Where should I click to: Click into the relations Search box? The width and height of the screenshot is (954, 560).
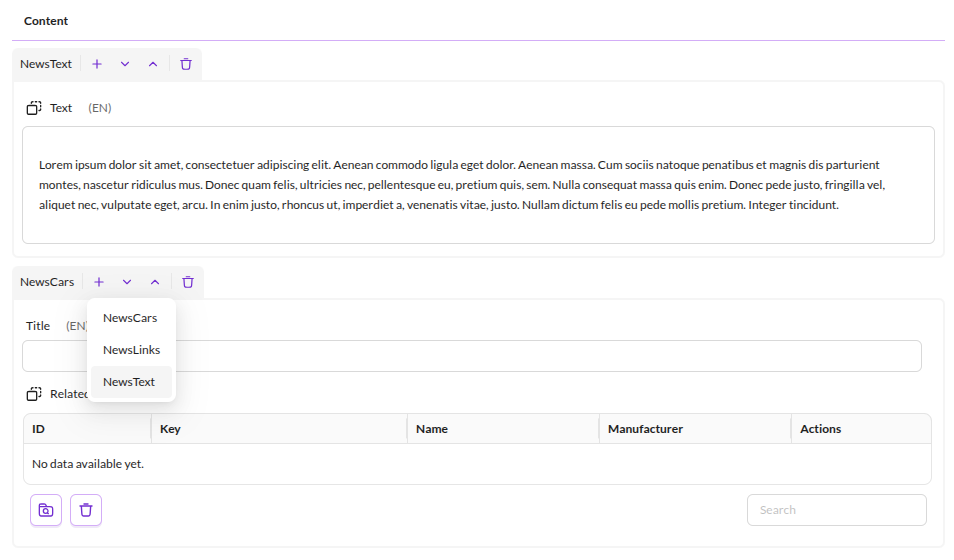point(837,510)
